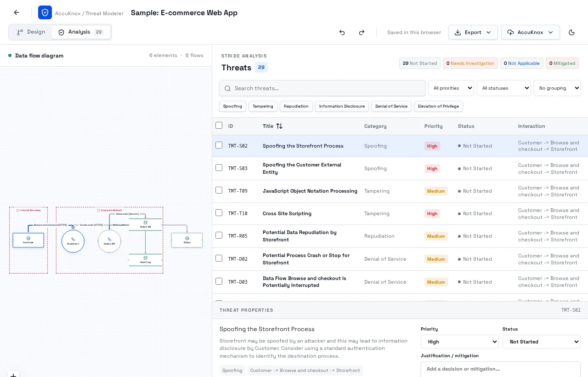Open Potential Process Crash or Stop threat
The image size is (588, 377).
(306, 259)
